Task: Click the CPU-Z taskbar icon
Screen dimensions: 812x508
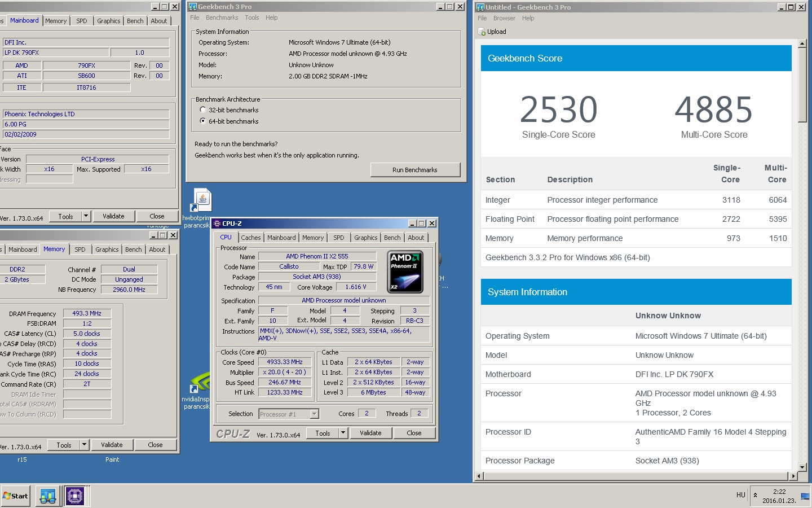Action: 74,496
